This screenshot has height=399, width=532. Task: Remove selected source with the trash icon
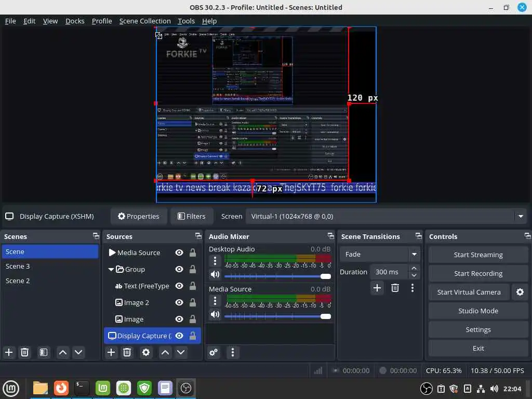[x=127, y=352]
